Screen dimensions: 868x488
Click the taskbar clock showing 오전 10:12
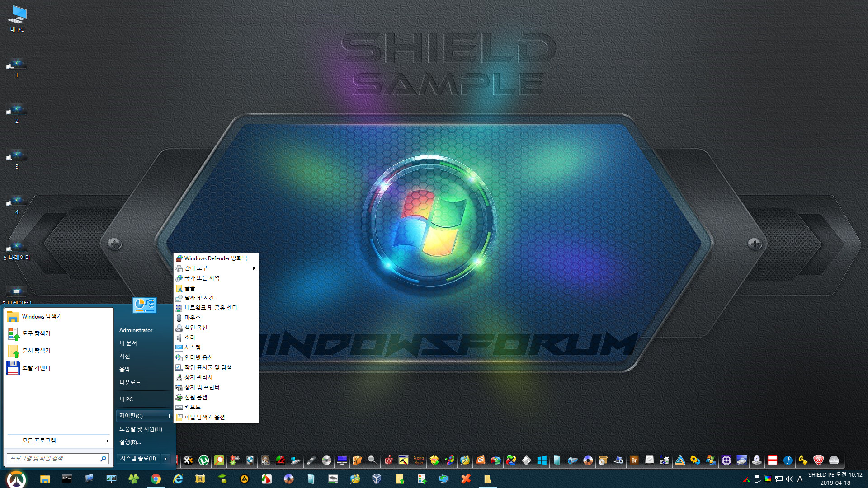(835, 479)
